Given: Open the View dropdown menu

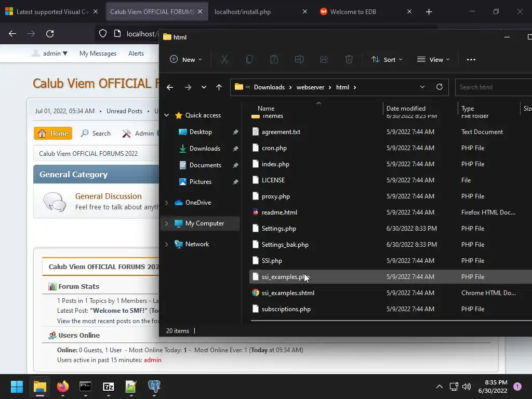Looking at the screenshot, I should (433, 59).
